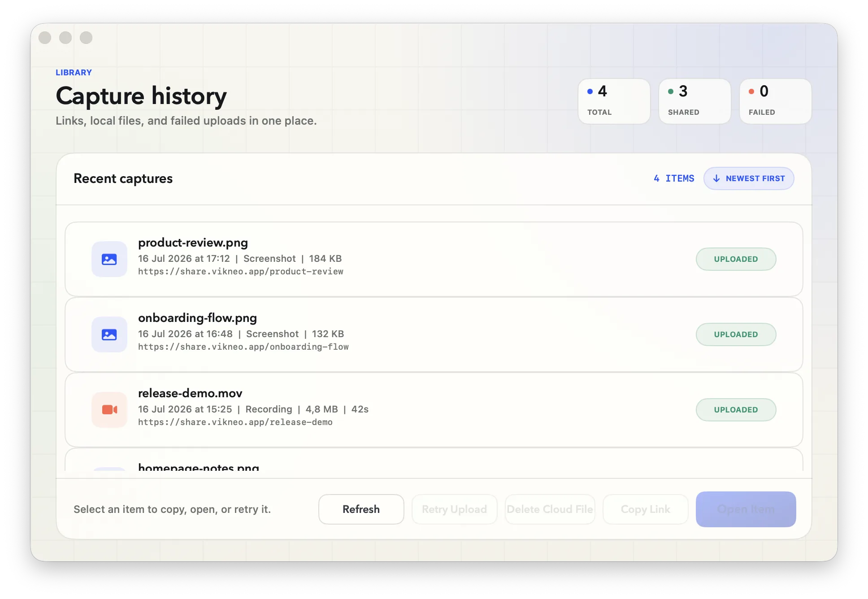
Task: Select the release-demo.mov file name
Action: pos(190,393)
